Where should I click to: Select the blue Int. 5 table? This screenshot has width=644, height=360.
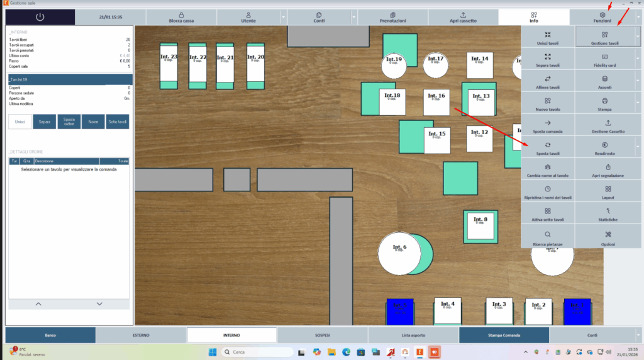pos(399,312)
